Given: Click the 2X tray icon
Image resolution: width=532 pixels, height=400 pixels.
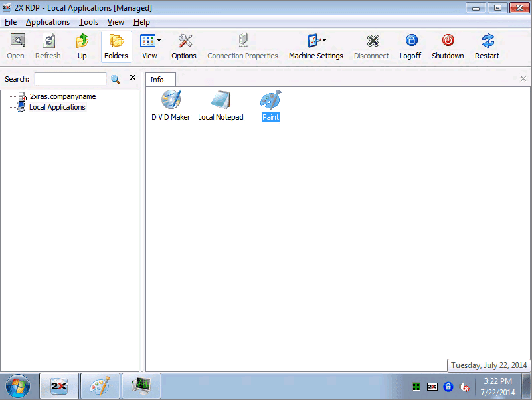Looking at the screenshot, I should click(432, 387).
